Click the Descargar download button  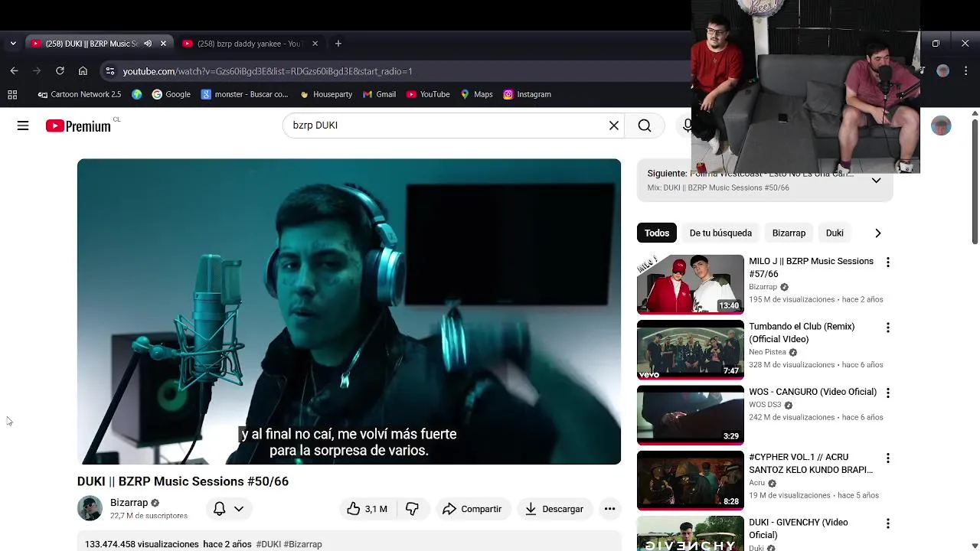tap(554, 509)
